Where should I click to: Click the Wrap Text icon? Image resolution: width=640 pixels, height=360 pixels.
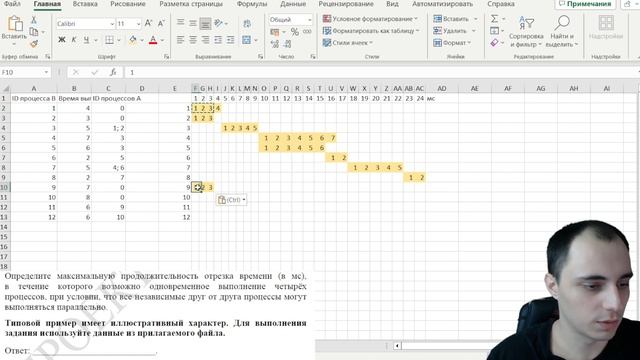(x=247, y=24)
